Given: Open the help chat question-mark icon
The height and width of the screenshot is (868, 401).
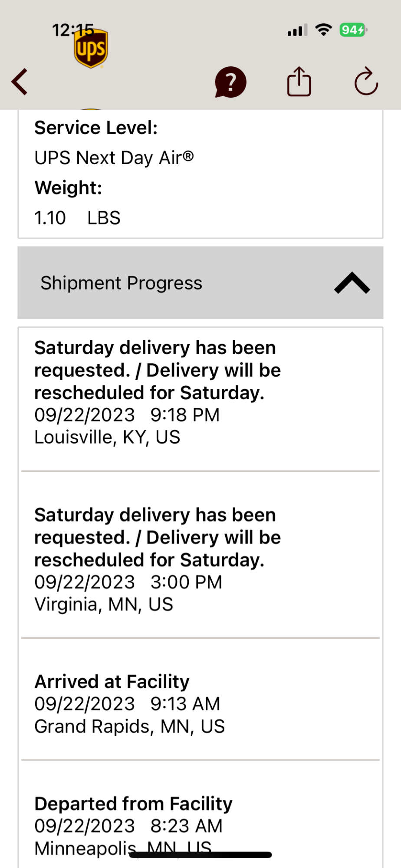Looking at the screenshot, I should click(x=230, y=82).
